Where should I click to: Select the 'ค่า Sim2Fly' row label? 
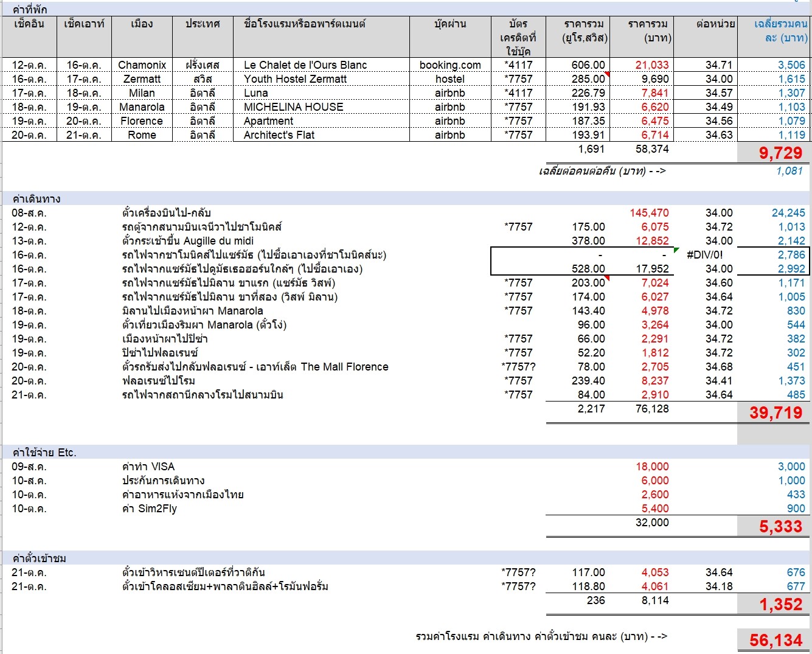tap(150, 509)
